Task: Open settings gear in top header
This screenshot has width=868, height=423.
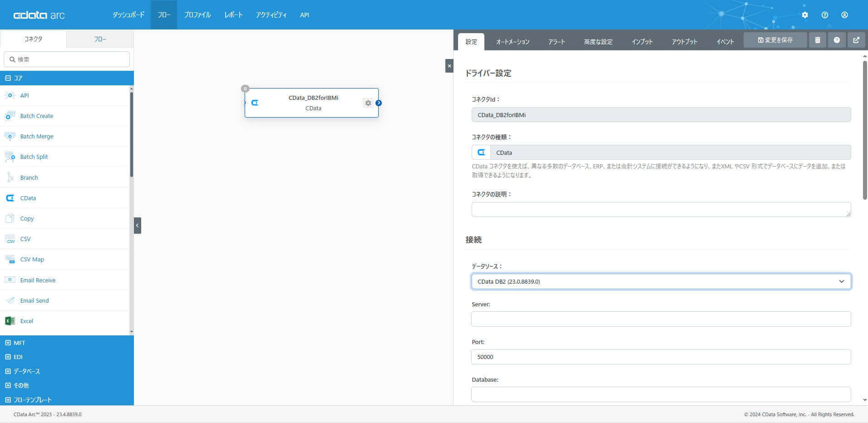Action: (805, 15)
